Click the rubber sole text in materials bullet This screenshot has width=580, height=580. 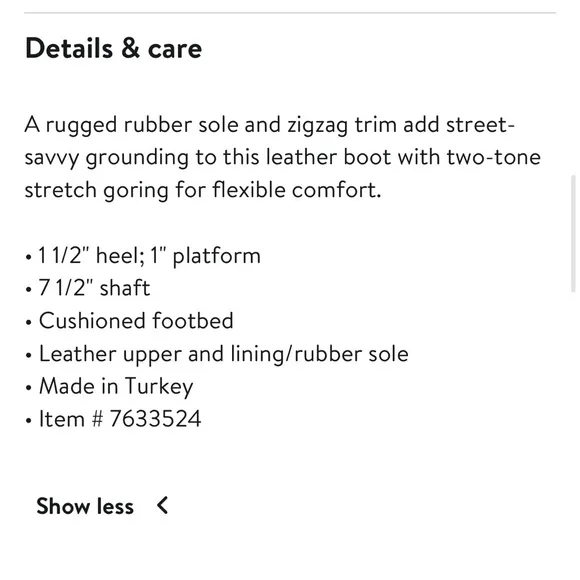pyautogui.click(x=351, y=354)
